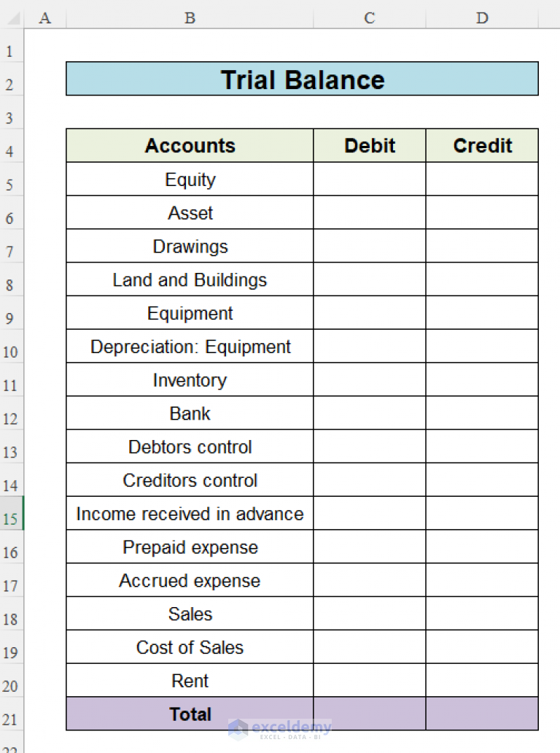This screenshot has height=753, width=560.
Task: Select column B header
Action: point(190,18)
